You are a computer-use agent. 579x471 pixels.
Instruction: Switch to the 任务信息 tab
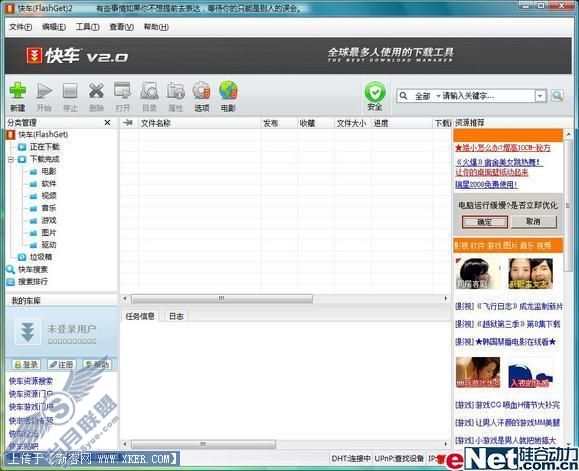(140, 316)
